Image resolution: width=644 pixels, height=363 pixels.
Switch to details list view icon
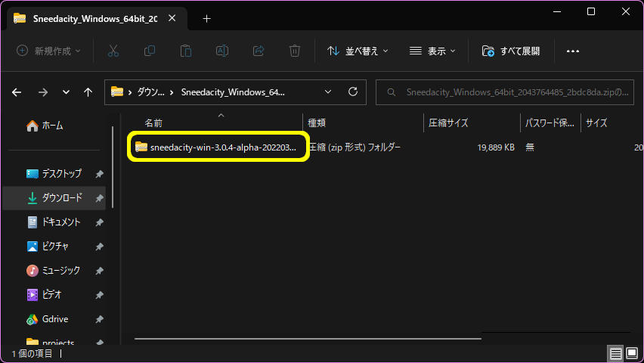click(x=615, y=353)
